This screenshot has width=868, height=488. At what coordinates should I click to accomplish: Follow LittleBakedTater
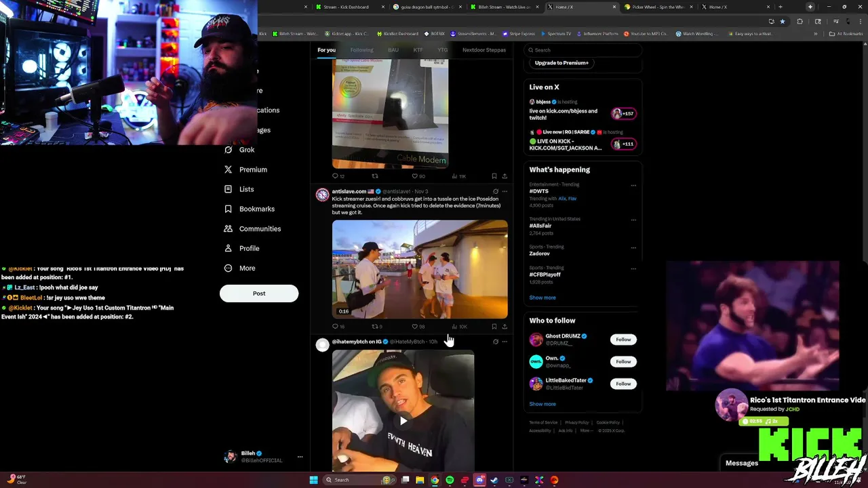623,384
